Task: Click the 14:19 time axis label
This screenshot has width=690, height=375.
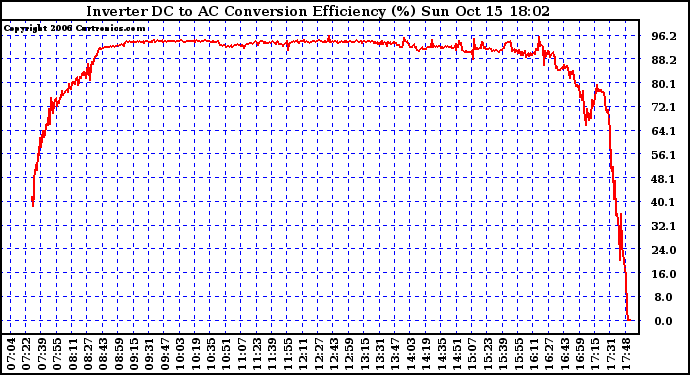Action: [x=426, y=354]
